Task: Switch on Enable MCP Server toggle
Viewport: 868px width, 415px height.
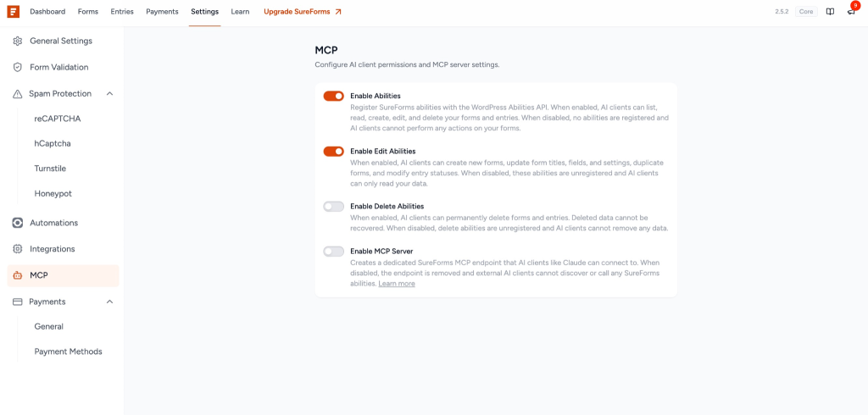Action: click(x=334, y=252)
